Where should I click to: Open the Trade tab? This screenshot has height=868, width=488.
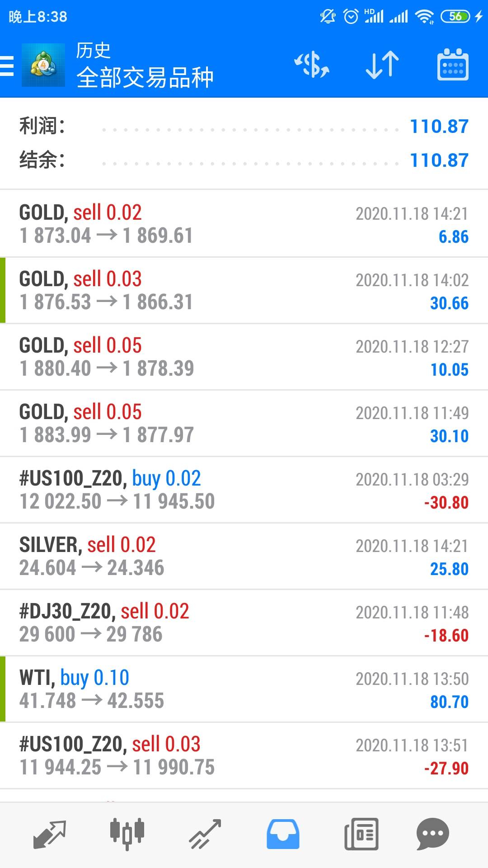205,834
